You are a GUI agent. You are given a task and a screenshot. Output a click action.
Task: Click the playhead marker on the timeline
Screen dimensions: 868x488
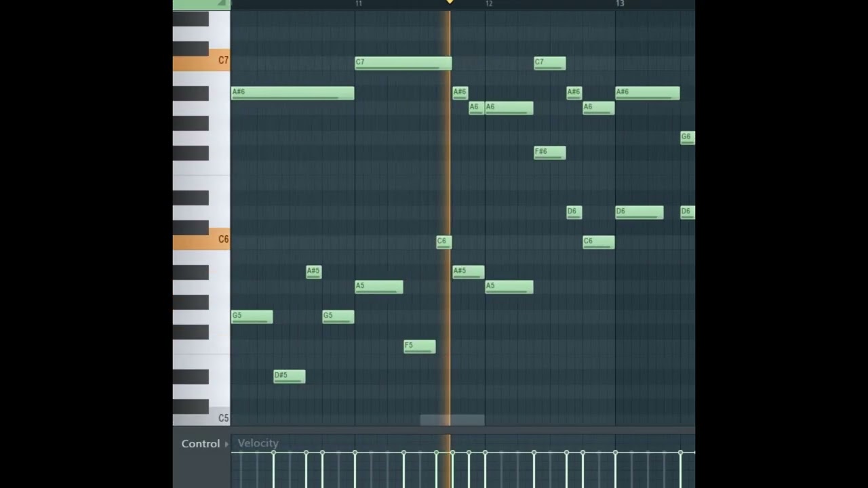coord(449,3)
